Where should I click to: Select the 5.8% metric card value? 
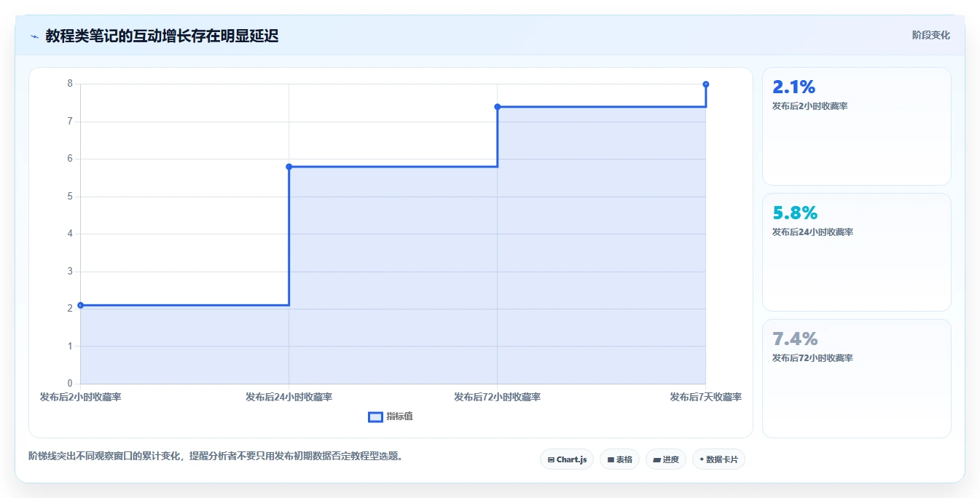(795, 213)
